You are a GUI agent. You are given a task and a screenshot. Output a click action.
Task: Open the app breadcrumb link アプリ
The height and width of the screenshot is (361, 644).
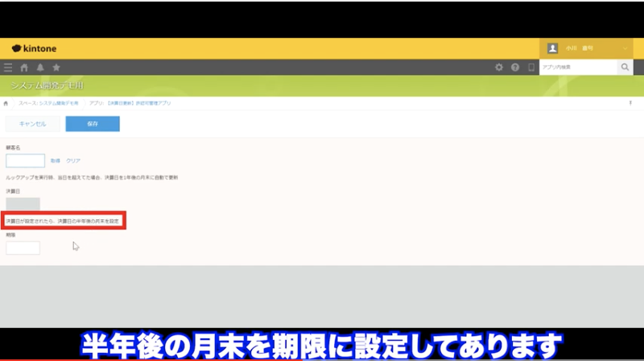click(142, 103)
